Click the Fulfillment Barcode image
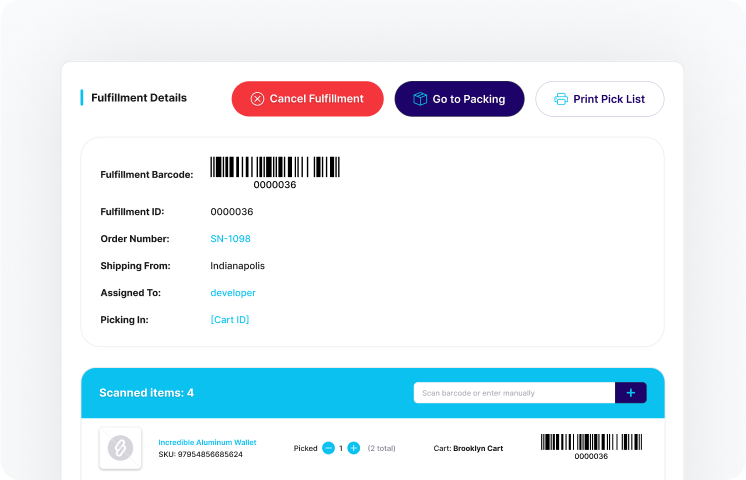The width and height of the screenshot is (746, 480). pyautogui.click(x=275, y=173)
